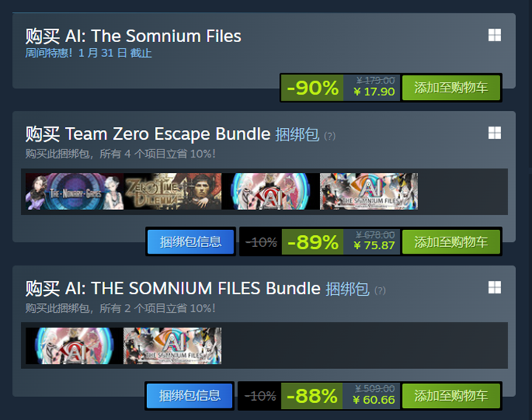The width and height of the screenshot is (532, 420).
Task: Click first thumbnail in AI: THE SOMNIUM FILES Bundle
Action: click(74, 345)
